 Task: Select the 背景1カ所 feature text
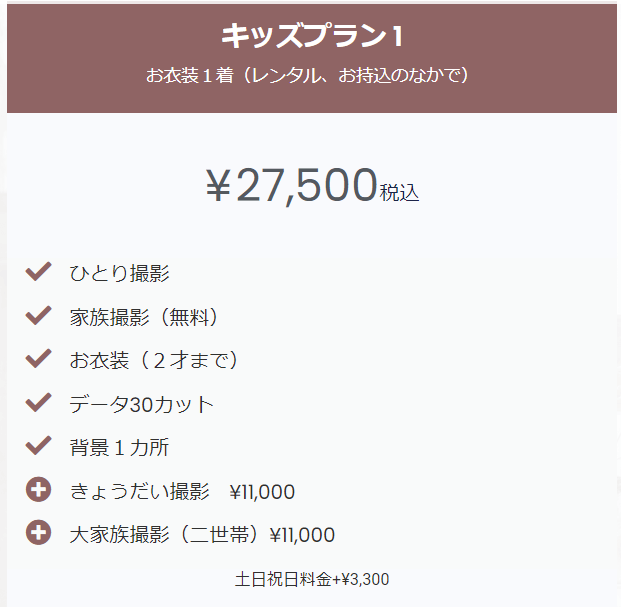pyautogui.click(x=119, y=447)
